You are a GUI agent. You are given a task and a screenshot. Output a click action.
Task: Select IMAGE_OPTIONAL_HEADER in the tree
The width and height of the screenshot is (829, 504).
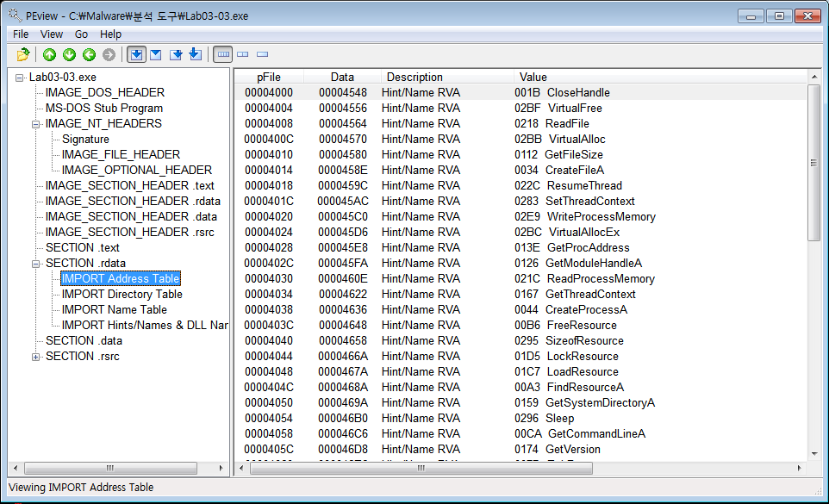point(136,170)
